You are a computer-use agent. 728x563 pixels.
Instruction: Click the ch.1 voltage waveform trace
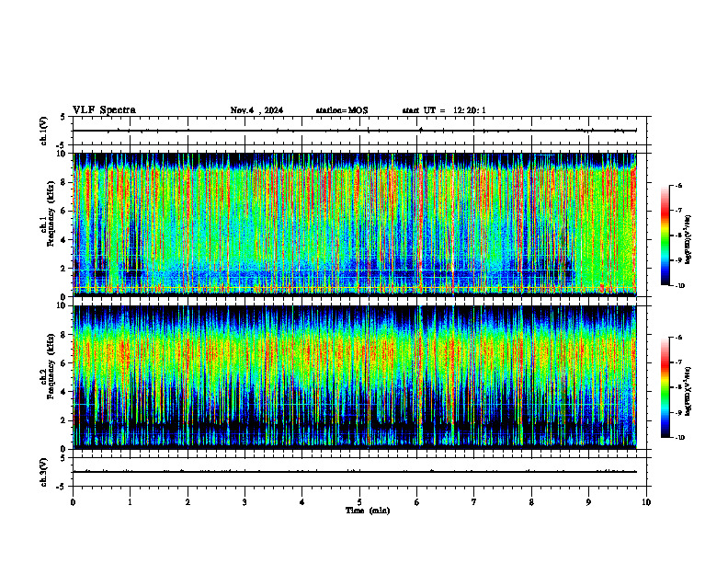[355, 131]
